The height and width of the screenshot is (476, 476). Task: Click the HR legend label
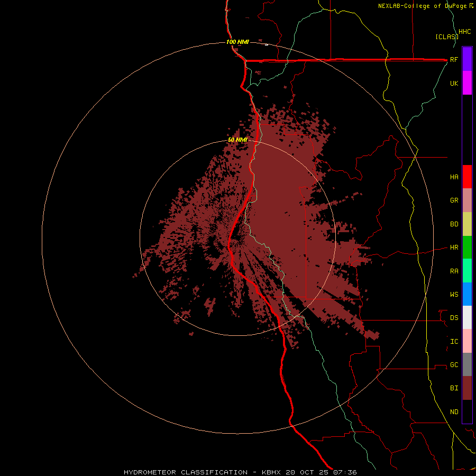pos(454,248)
